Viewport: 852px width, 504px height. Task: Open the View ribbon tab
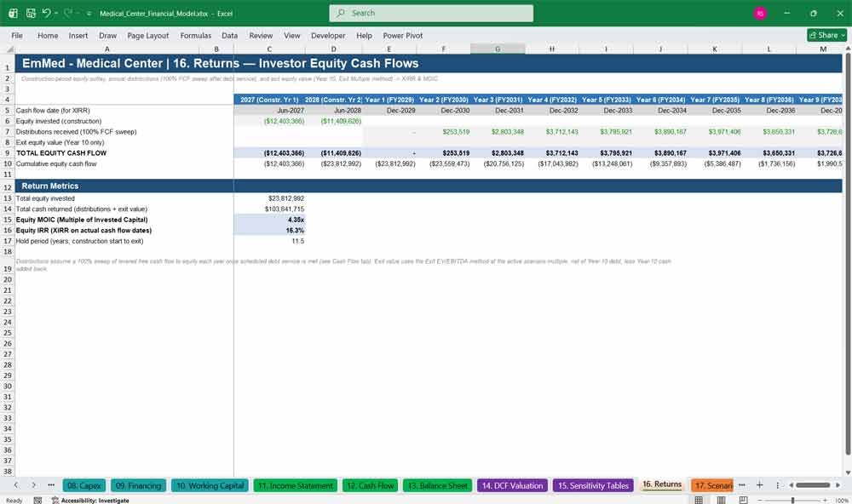(291, 35)
